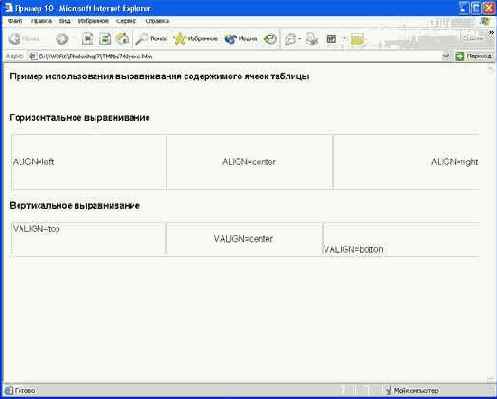Viewport: 497px width, 399px height.
Task: Click the 'ALIGN=center' table cell text
Action: pos(249,162)
